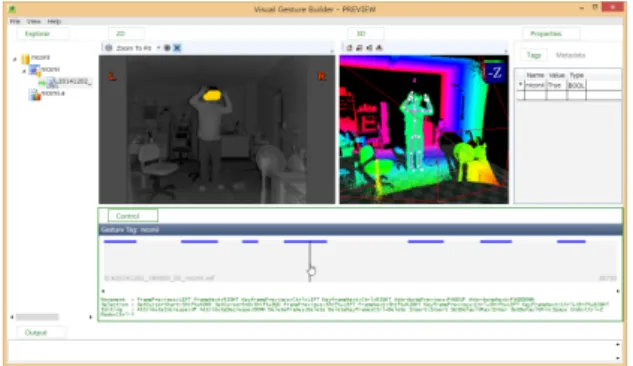Switch to the Metadata tab
Viewport: 633px width, 366px height.
click(570, 55)
